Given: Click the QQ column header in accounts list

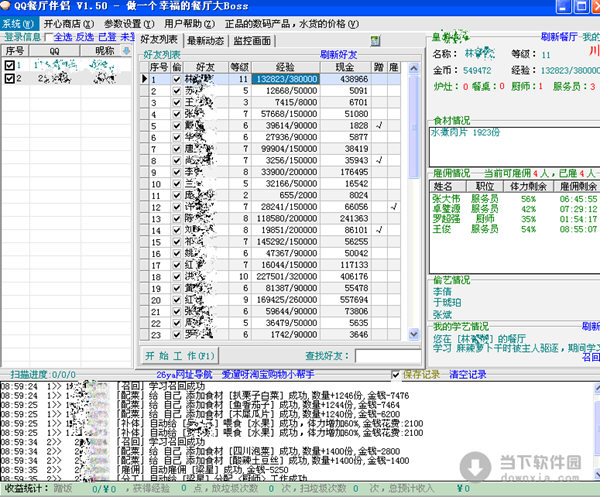Looking at the screenshot, I should [x=54, y=51].
